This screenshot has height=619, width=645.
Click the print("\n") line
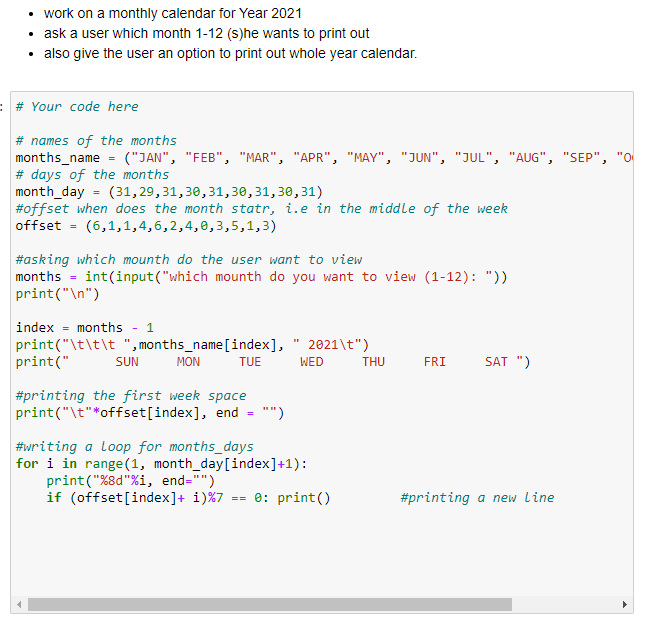coord(58,294)
